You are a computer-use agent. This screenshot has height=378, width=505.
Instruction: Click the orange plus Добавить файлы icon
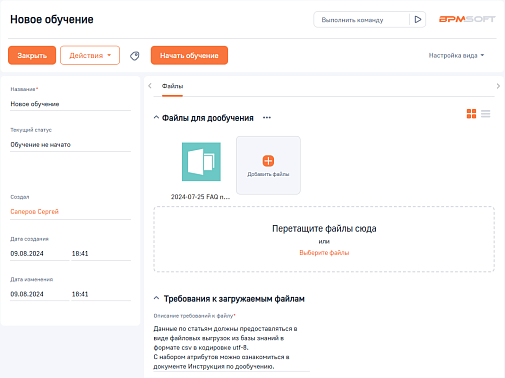point(268,161)
